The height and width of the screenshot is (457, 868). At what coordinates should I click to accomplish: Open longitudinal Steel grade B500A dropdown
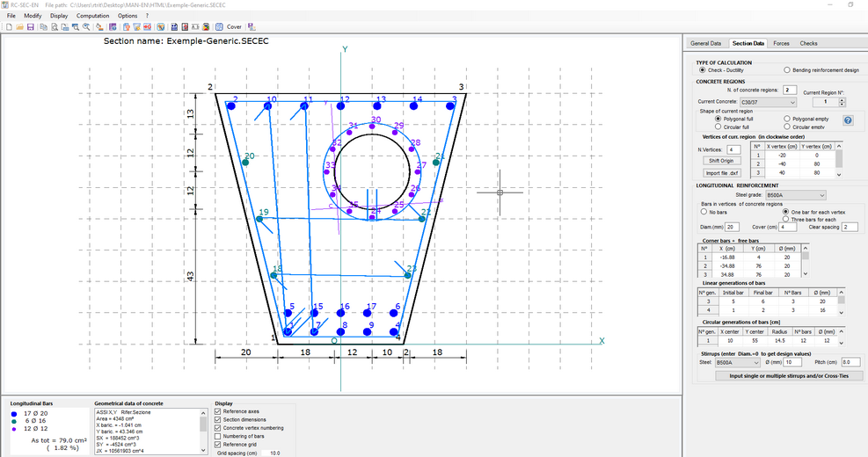[x=796, y=195]
